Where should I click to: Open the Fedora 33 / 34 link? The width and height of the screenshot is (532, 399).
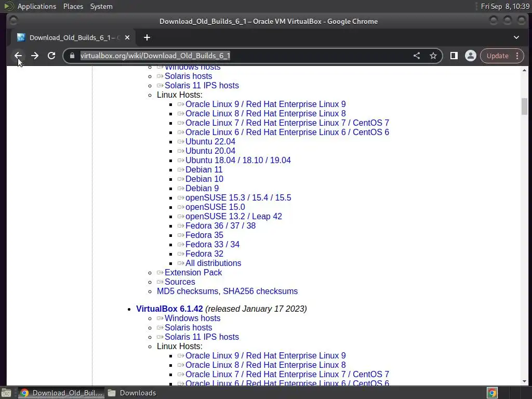212,245
